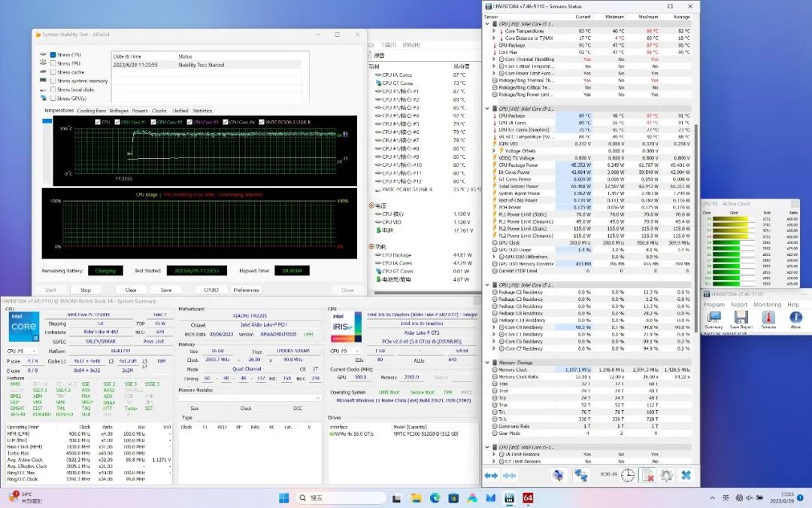
Task: Toggle Stress GPU(s) checkbox
Action: [x=53, y=98]
